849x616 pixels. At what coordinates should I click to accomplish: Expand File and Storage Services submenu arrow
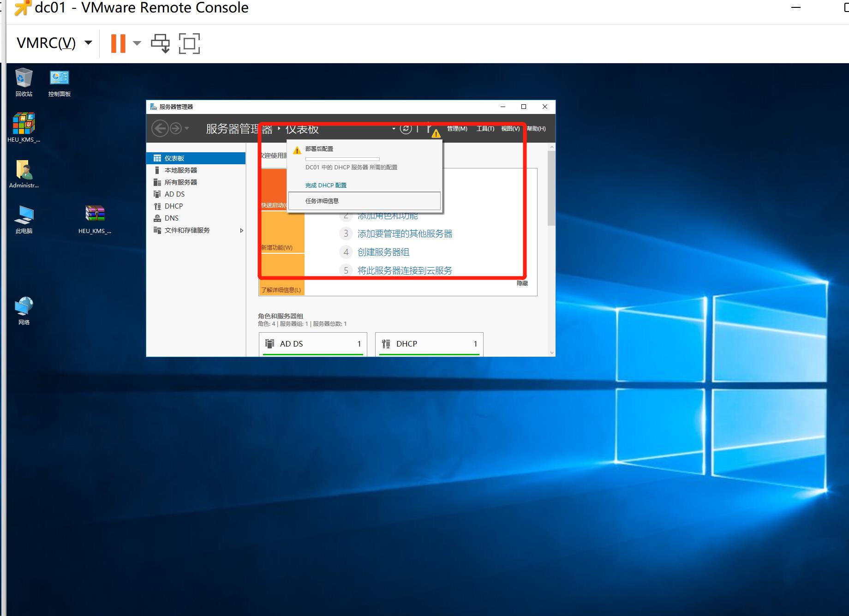[241, 230]
